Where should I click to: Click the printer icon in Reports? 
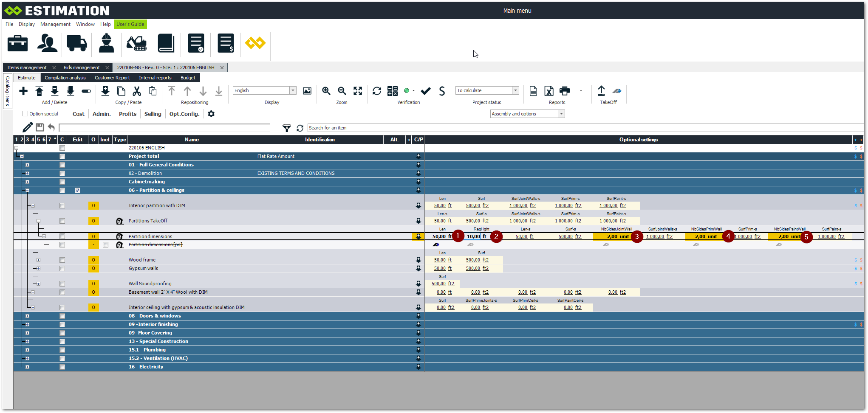565,91
